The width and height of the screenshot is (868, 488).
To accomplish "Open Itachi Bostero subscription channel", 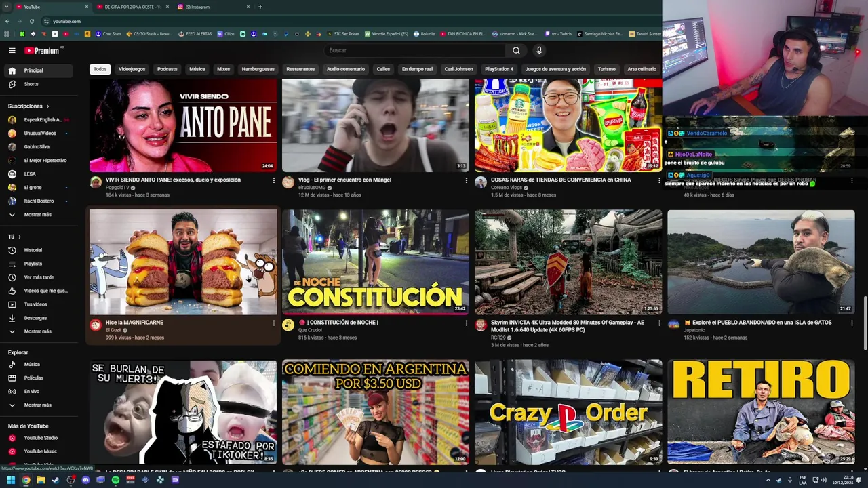I will click(x=39, y=201).
